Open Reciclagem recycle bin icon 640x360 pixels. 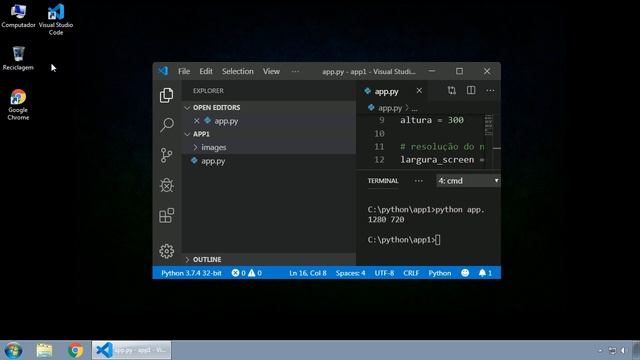pyautogui.click(x=18, y=58)
